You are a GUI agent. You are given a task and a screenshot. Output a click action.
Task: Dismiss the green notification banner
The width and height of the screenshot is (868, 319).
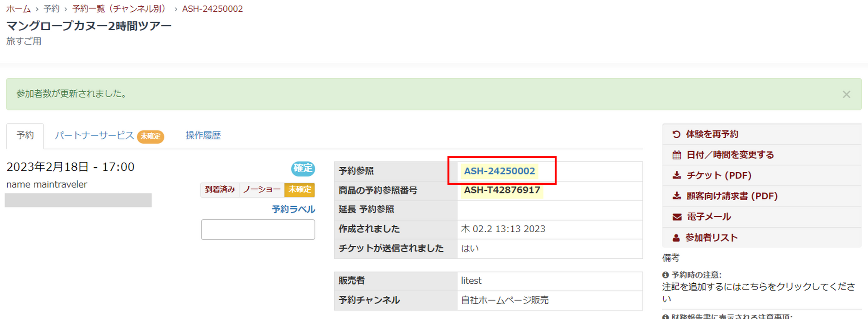(x=846, y=94)
